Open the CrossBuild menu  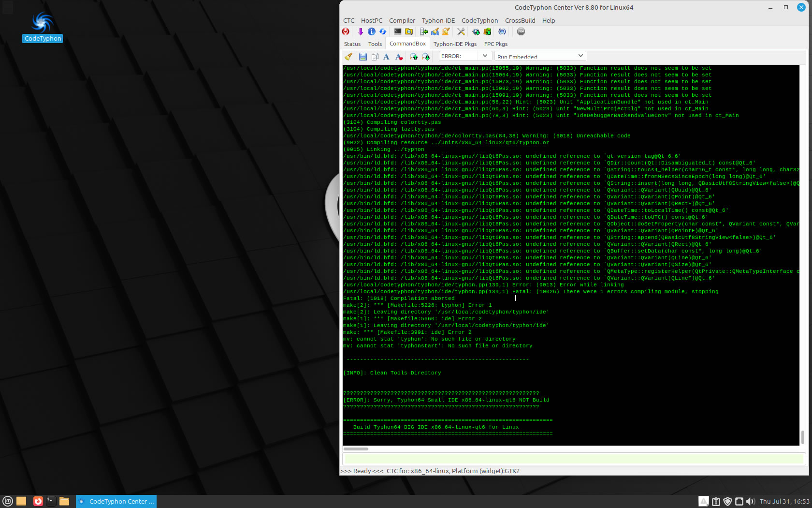pyautogui.click(x=520, y=20)
